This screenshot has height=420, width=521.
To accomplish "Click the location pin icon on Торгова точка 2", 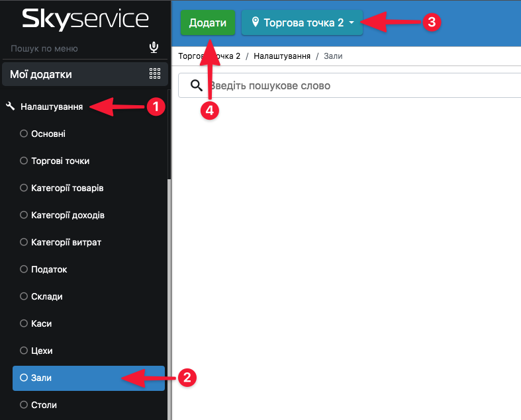I will [255, 22].
